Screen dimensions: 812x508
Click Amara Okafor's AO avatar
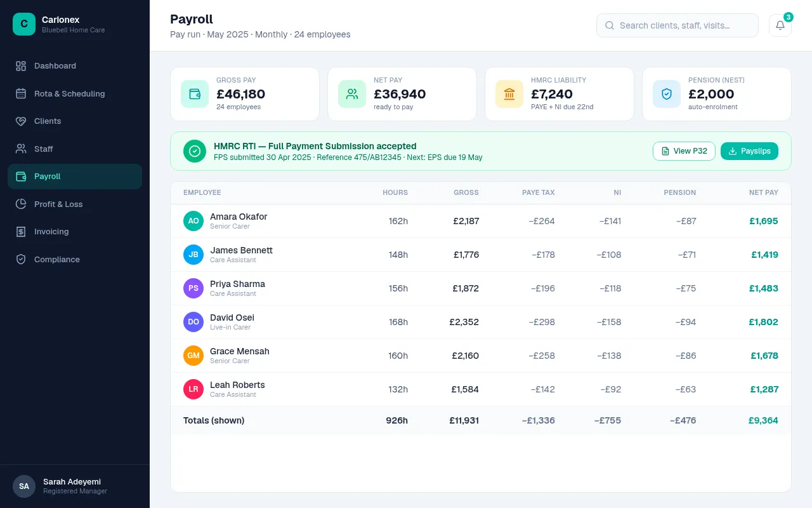point(193,221)
